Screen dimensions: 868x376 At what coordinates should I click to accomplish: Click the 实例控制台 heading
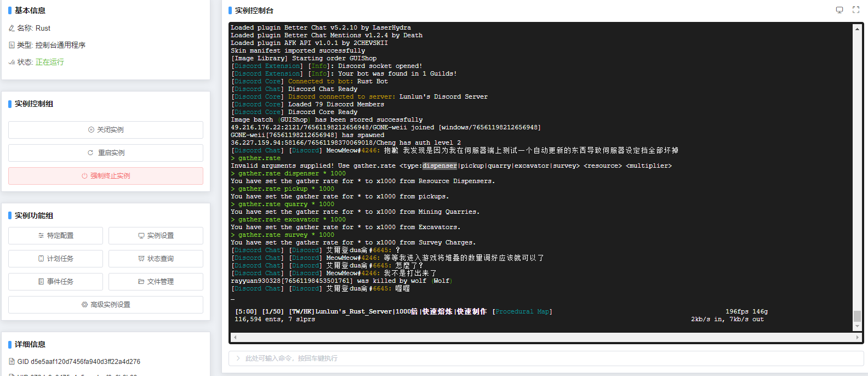pyautogui.click(x=254, y=10)
